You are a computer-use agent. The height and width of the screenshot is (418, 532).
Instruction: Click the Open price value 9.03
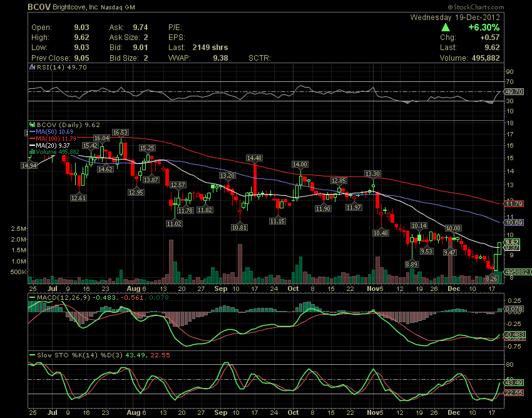pos(81,28)
